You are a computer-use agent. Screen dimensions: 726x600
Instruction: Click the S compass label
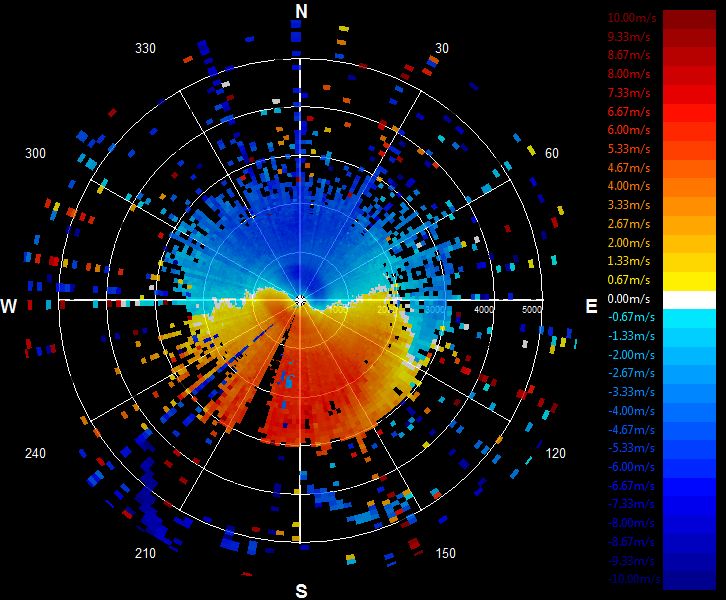point(301,591)
